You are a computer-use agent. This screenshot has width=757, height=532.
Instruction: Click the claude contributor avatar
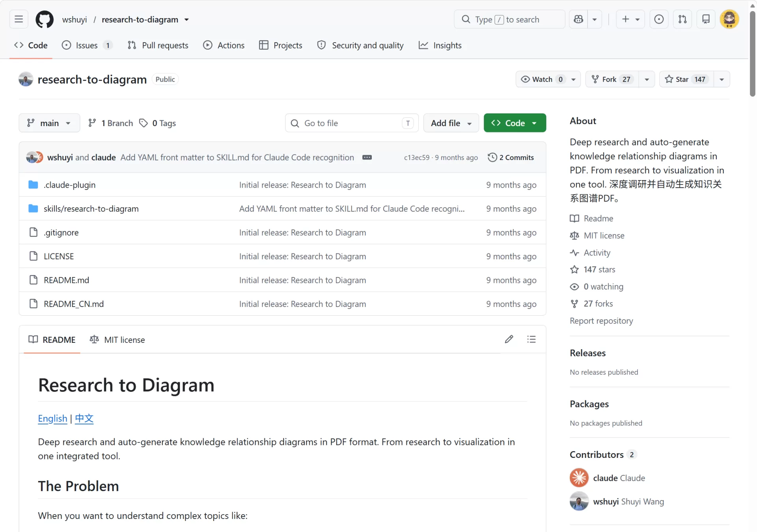click(579, 478)
